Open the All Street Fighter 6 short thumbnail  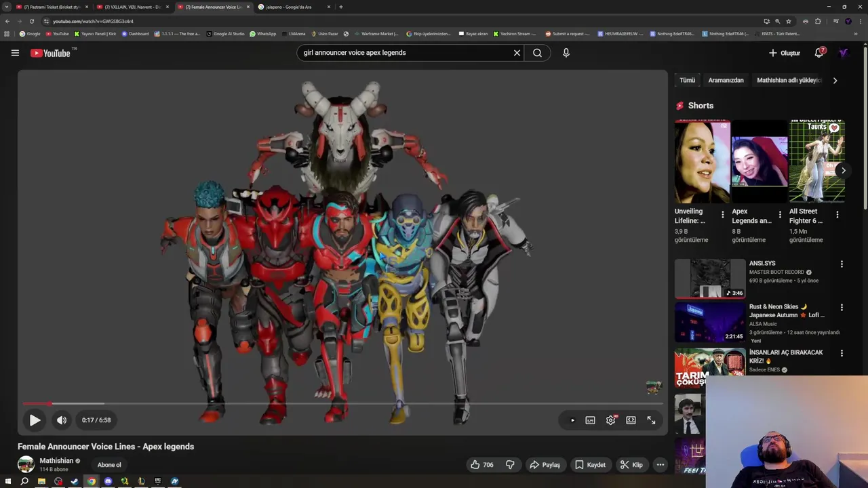point(817,161)
